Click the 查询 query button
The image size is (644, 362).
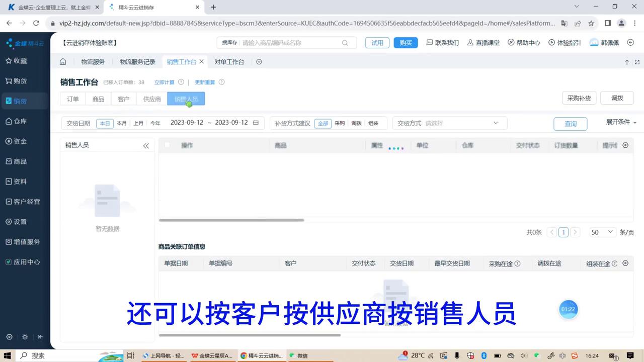click(571, 123)
